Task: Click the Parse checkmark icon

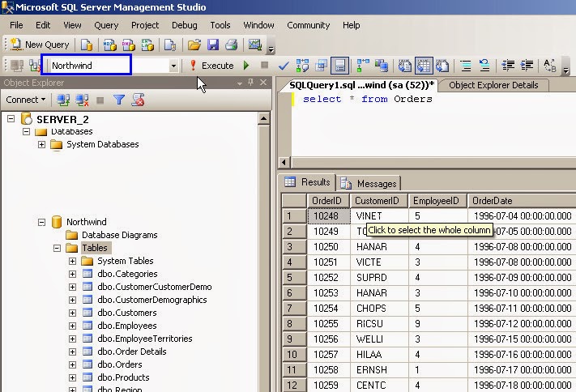Action: 284,66
